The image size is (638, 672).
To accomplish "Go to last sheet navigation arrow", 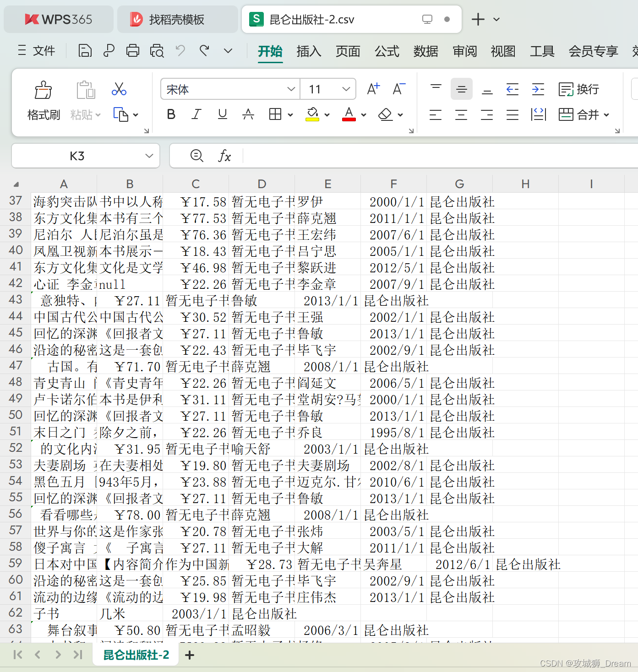I will click(x=78, y=655).
